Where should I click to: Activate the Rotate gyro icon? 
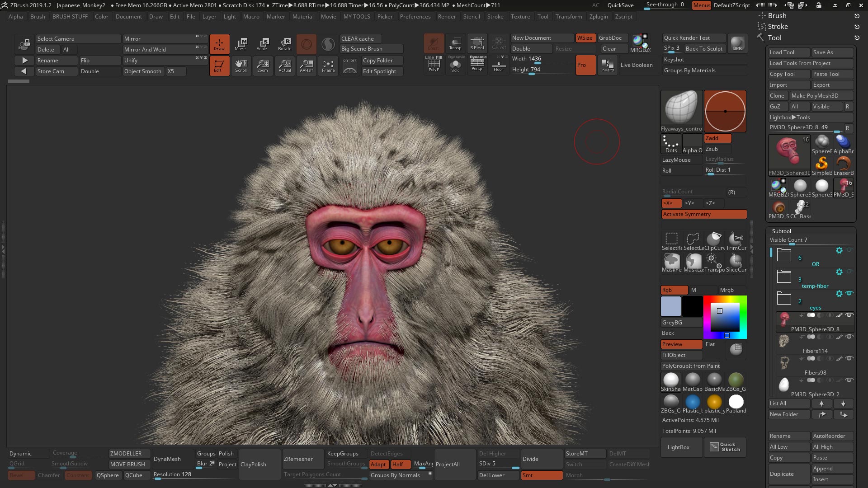[284, 44]
